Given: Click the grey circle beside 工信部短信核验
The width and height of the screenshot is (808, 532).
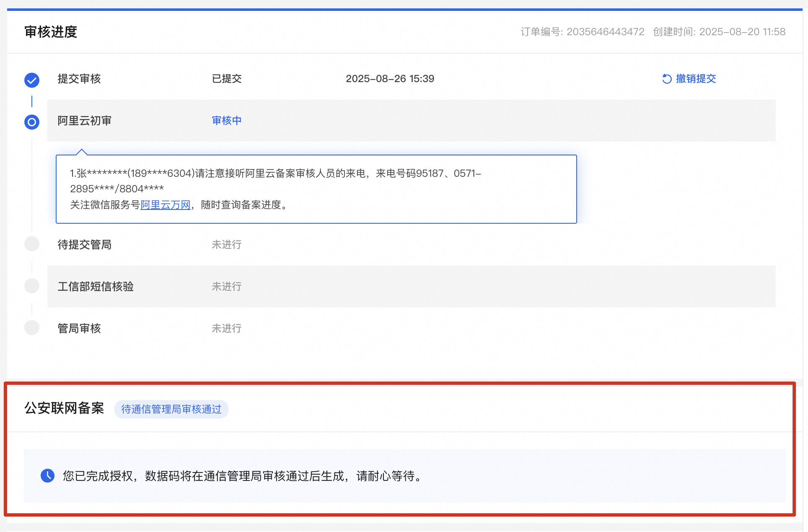Looking at the screenshot, I should pyautogui.click(x=32, y=286).
